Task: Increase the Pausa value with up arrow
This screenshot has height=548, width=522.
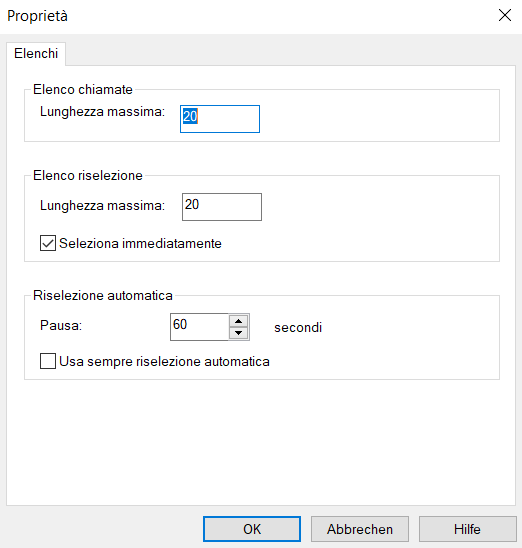Action: pyautogui.click(x=239, y=321)
